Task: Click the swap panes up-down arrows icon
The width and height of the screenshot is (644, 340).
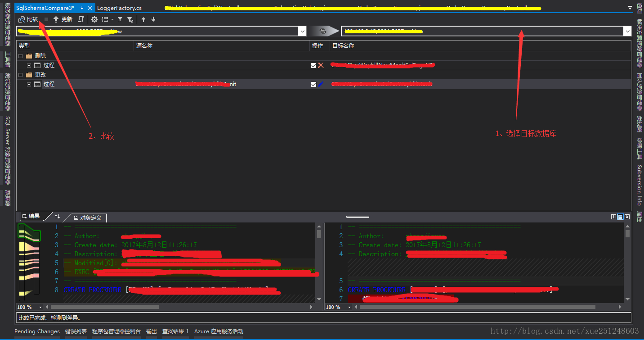Action: tap(57, 217)
